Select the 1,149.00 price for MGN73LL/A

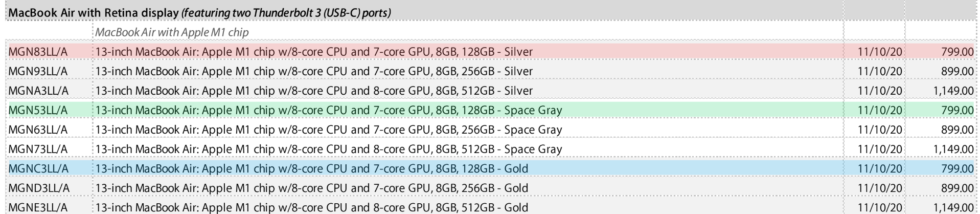(x=953, y=149)
